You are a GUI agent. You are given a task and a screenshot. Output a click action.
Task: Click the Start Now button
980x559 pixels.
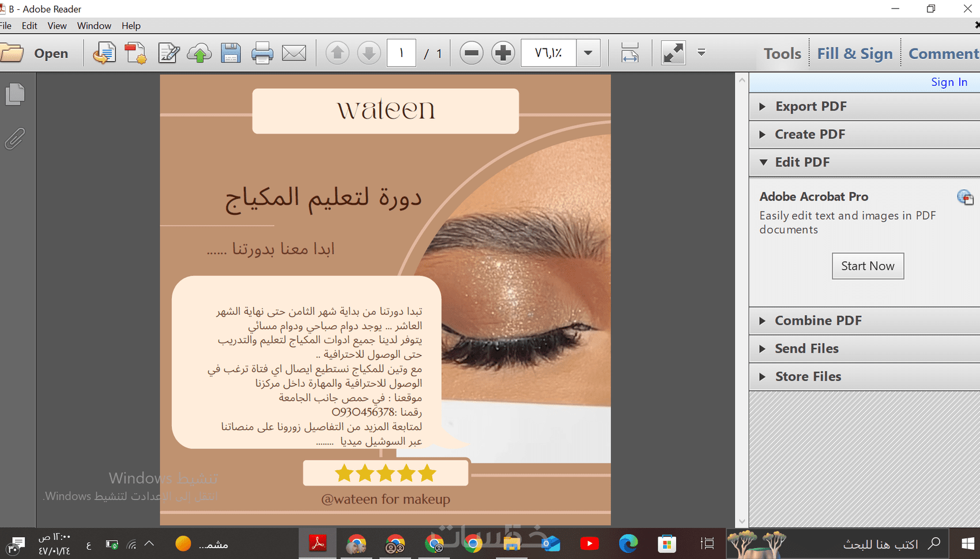coord(868,266)
